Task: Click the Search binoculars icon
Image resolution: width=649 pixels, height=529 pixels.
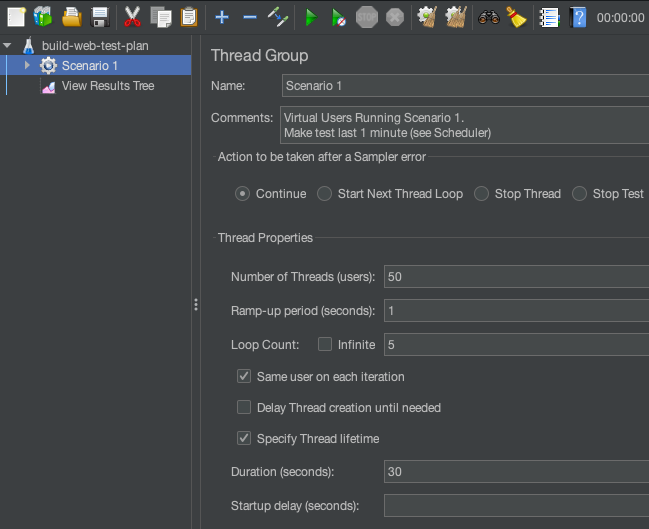Action: click(488, 17)
